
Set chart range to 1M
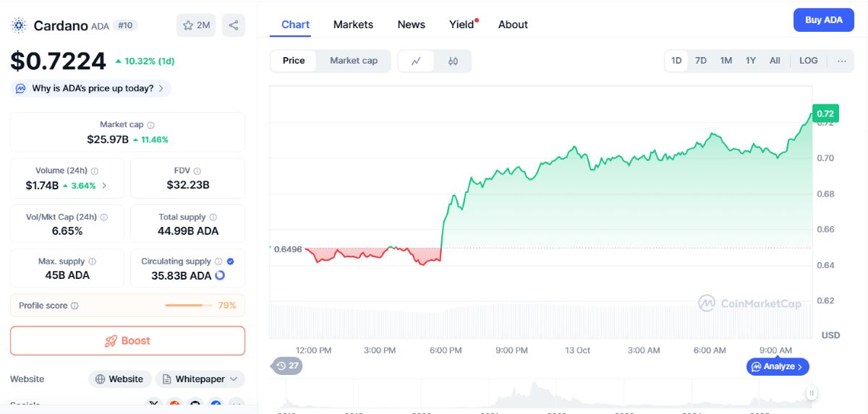[x=726, y=61]
